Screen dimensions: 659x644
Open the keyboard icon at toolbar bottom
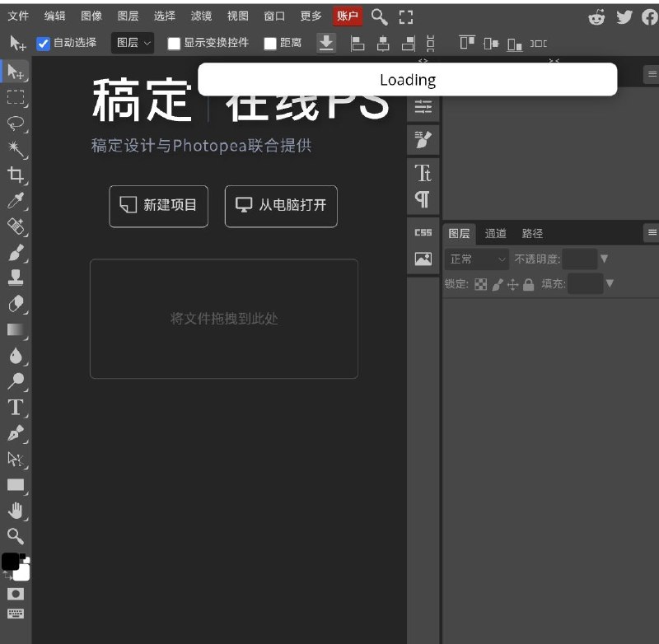click(16, 614)
